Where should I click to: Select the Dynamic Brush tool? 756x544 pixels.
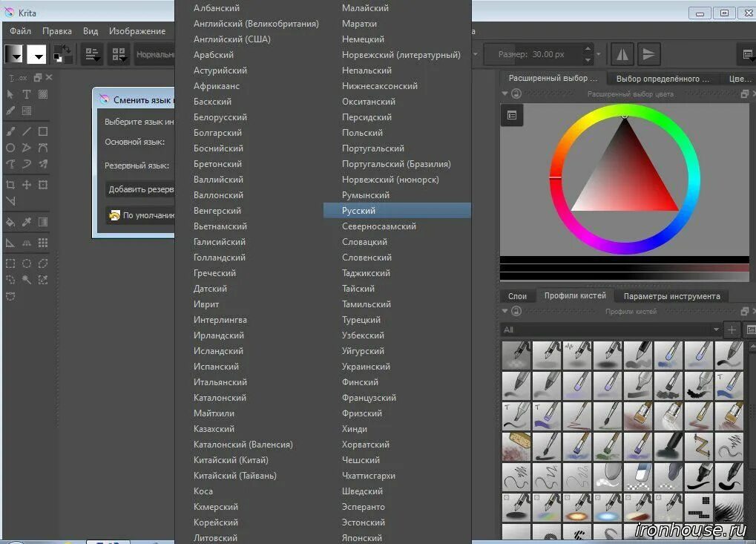tap(43, 164)
